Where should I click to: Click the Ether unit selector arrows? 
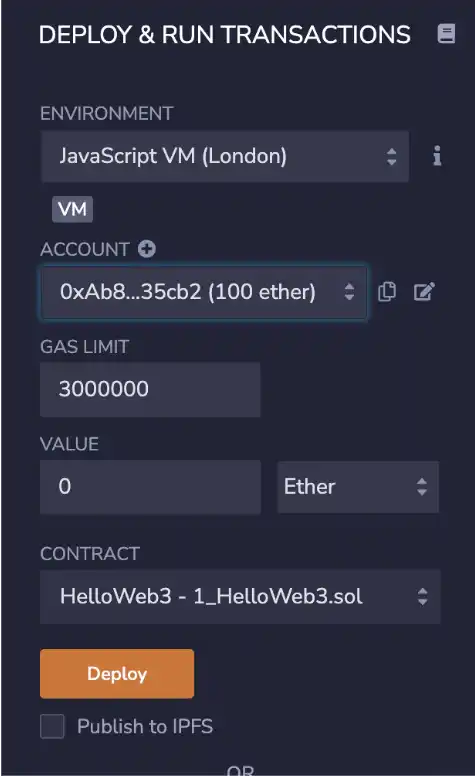click(422, 486)
